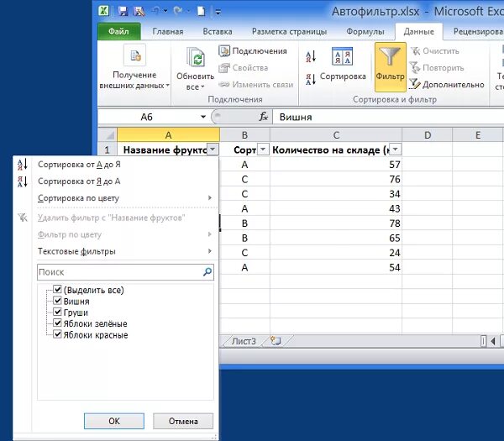
Task: Open filter arrow for Название фруктов column
Action: tap(213, 150)
